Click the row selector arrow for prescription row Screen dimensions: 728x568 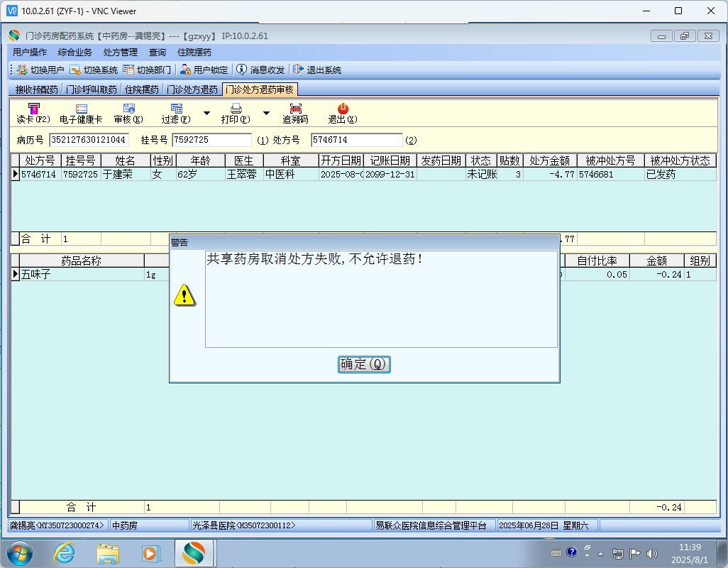[x=15, y=174]
